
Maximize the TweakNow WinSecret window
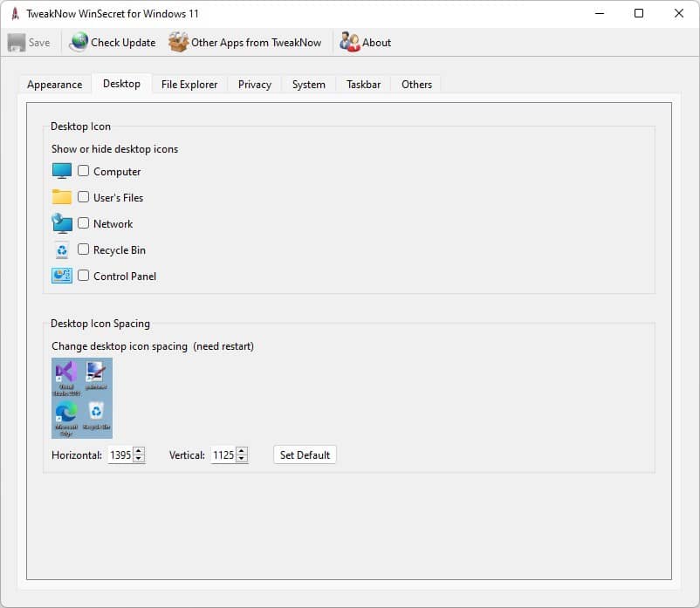(639, 13)
